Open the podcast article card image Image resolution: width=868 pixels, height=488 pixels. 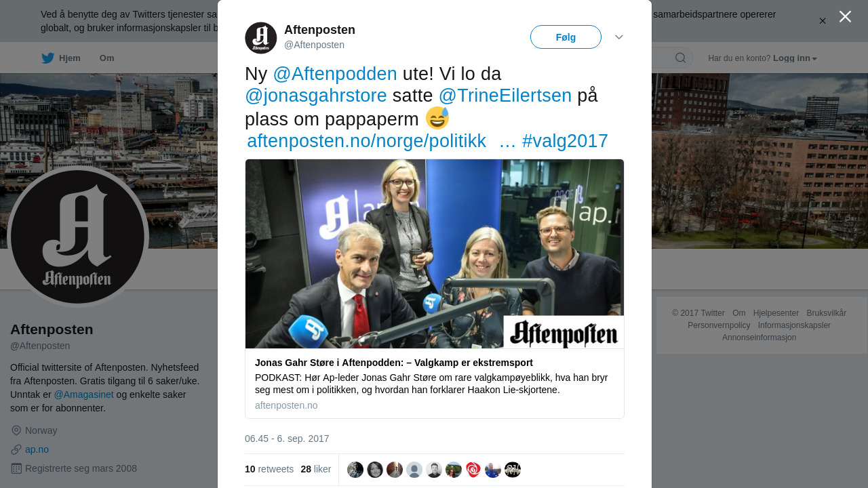pos(435,254)
